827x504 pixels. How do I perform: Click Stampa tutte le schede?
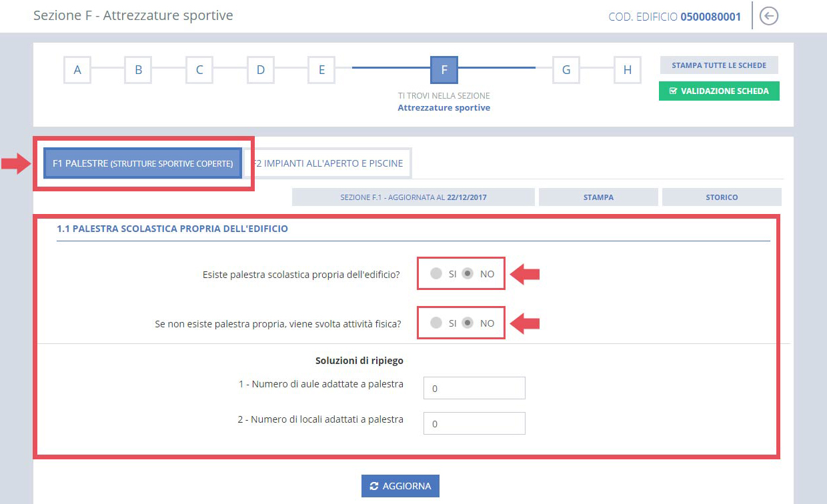pyautogui.click(x=719, y=65)
